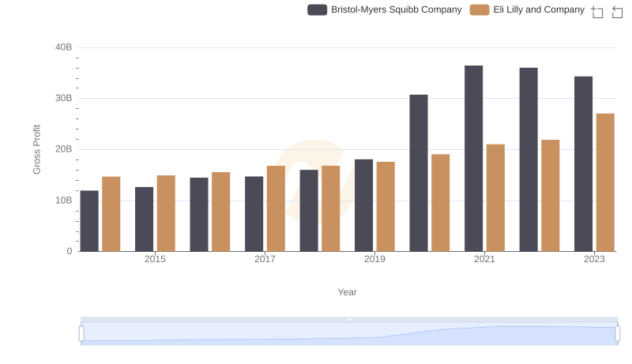Image resolution: width=632 pixels, height=364 pixels.
Task: Select the 2021 Eli Lilly bar
Action: pyautogui.click(x=496, y=198)
